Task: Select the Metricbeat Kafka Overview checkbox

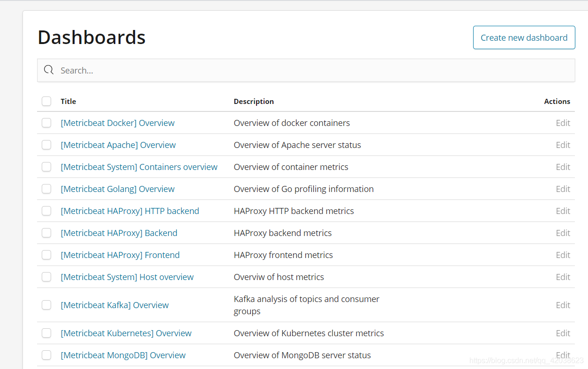Action: (46, 305)
